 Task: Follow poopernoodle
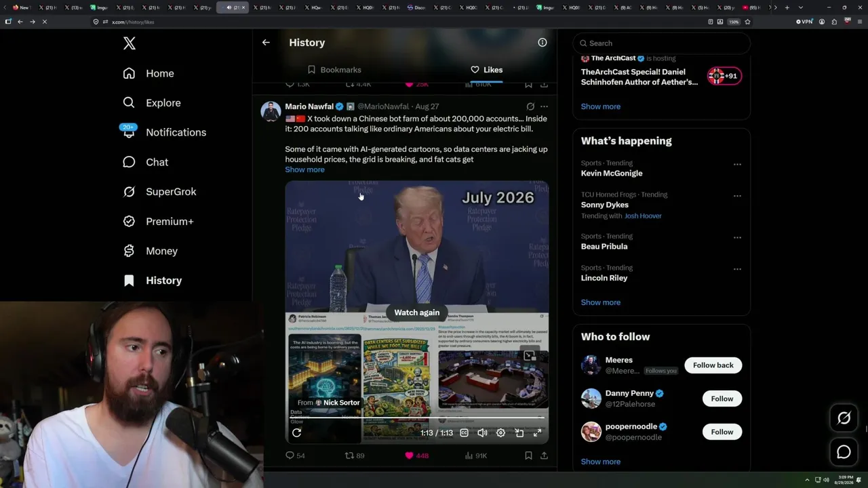[x=722, y=432]
